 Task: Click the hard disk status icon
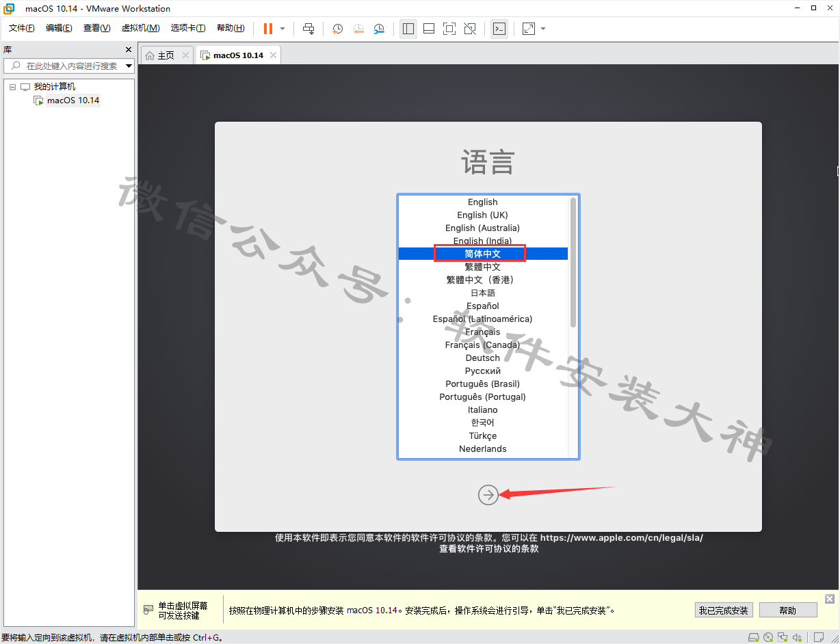753,637
